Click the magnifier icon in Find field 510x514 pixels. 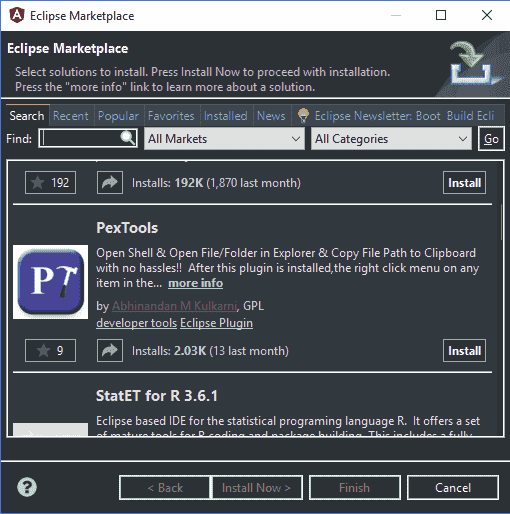tap(127, 138)
